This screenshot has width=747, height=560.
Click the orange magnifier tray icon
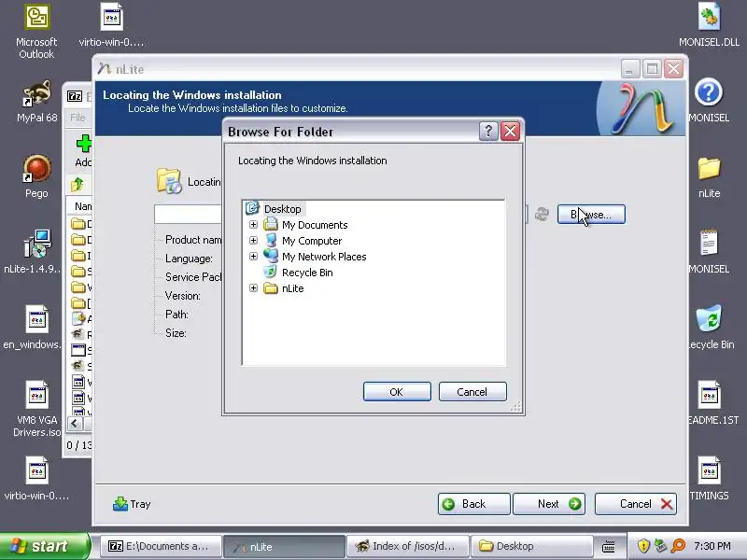679,546
